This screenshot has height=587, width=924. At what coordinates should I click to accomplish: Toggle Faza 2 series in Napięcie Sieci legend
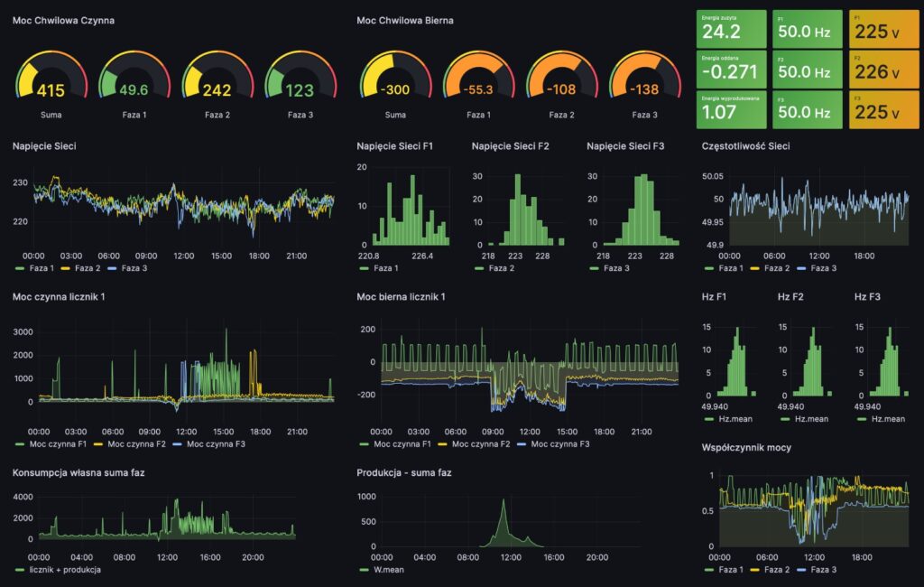88,268
